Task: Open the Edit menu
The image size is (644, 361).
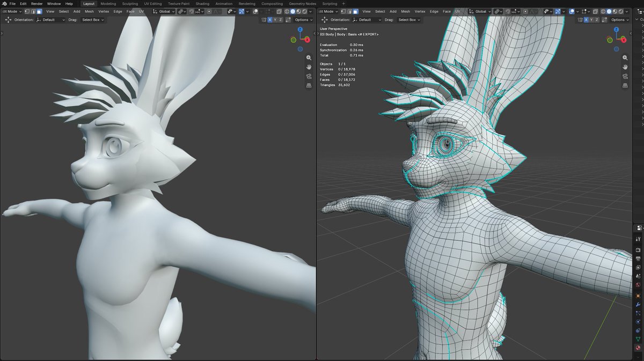Action: click(23, 3)
